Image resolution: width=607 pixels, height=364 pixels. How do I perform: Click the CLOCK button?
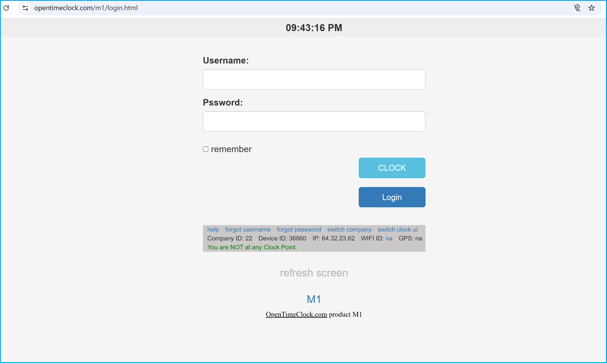pyautogui.click(x=392, y=168)
